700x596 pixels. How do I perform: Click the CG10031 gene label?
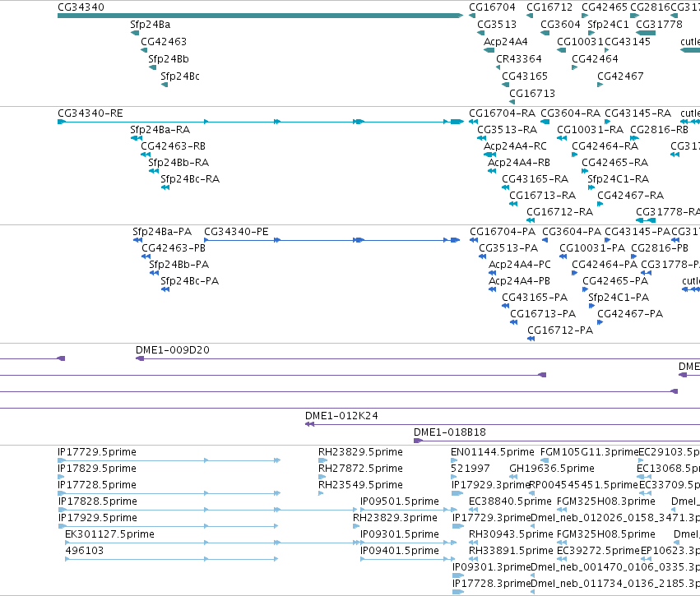580,42
